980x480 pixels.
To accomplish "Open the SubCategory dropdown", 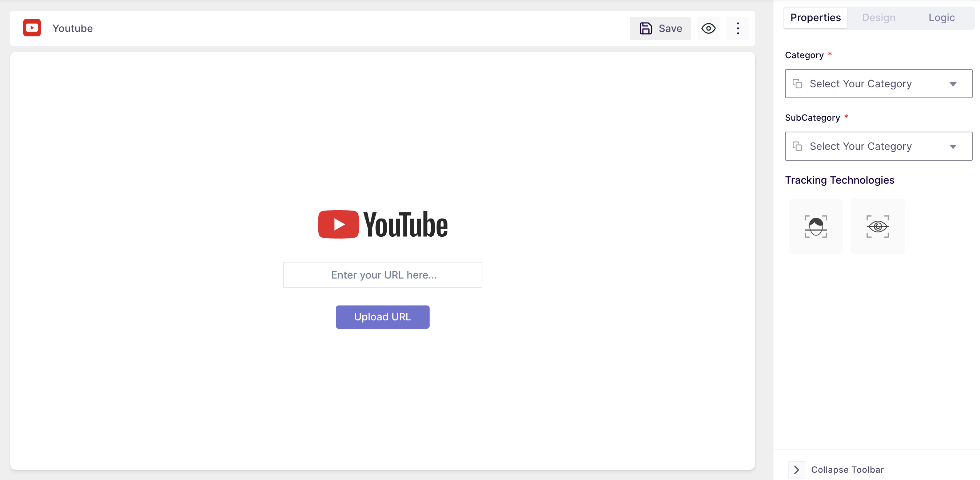I will 879,147.
